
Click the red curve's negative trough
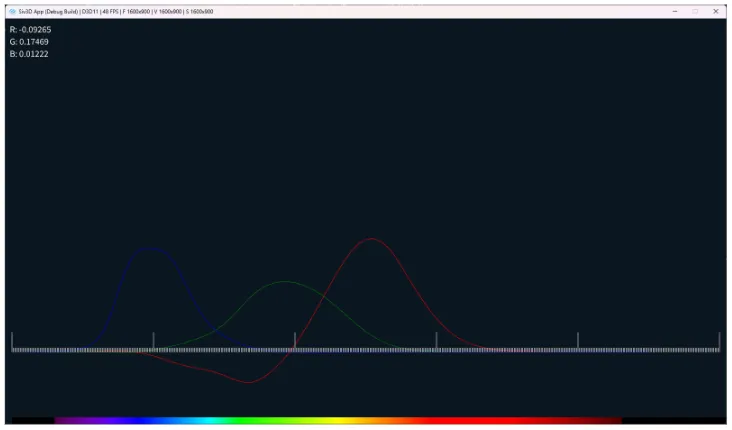pyautogui.click(x=249, y=383)
